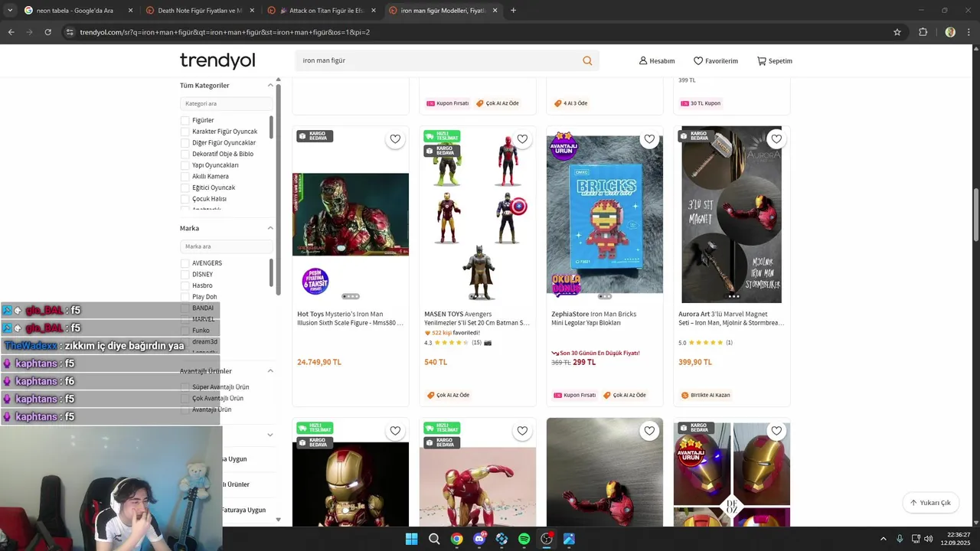Screen dimensions: 980x551
Task: Click the 399,90 TL price
Action: [x=695, y=362]
